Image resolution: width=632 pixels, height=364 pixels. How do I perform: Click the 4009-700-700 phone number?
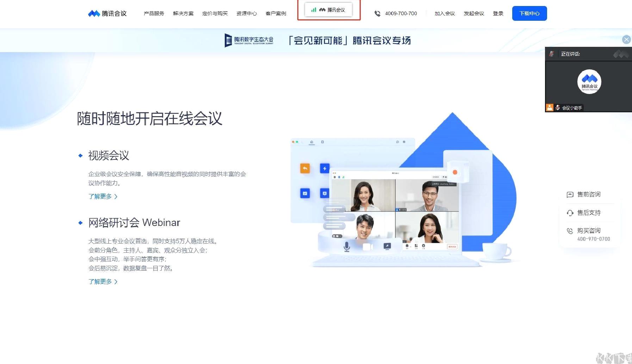pyautogui.click(x=401, y=13)
